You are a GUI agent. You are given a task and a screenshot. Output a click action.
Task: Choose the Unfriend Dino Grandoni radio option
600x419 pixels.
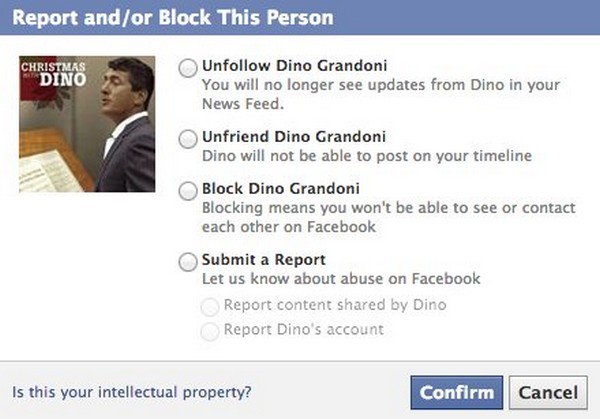(x=188, y=140)
